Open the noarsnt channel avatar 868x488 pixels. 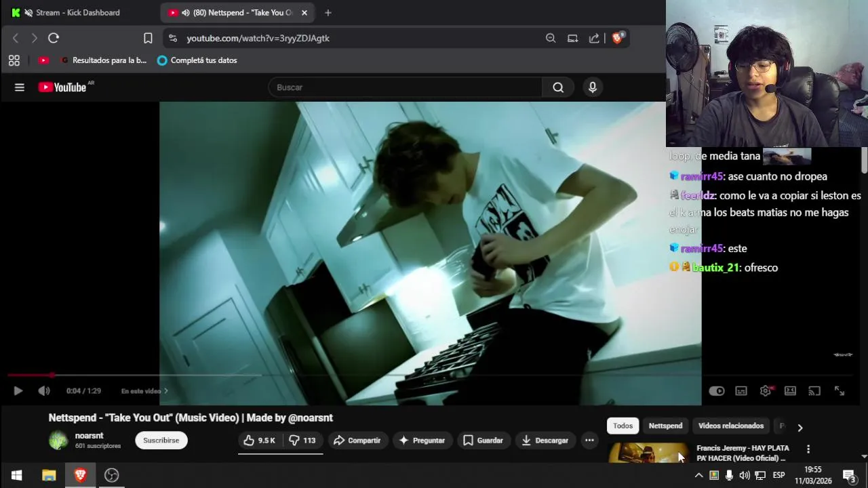coord(58,441)
